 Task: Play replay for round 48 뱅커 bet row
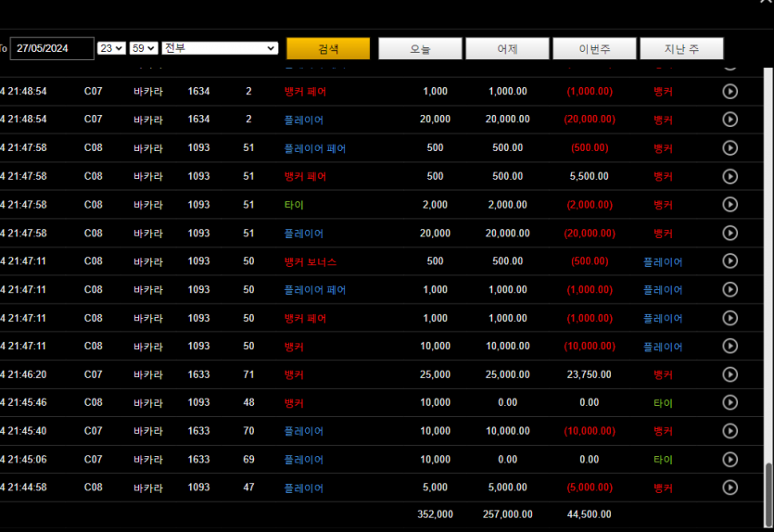[x=730, y=402]
